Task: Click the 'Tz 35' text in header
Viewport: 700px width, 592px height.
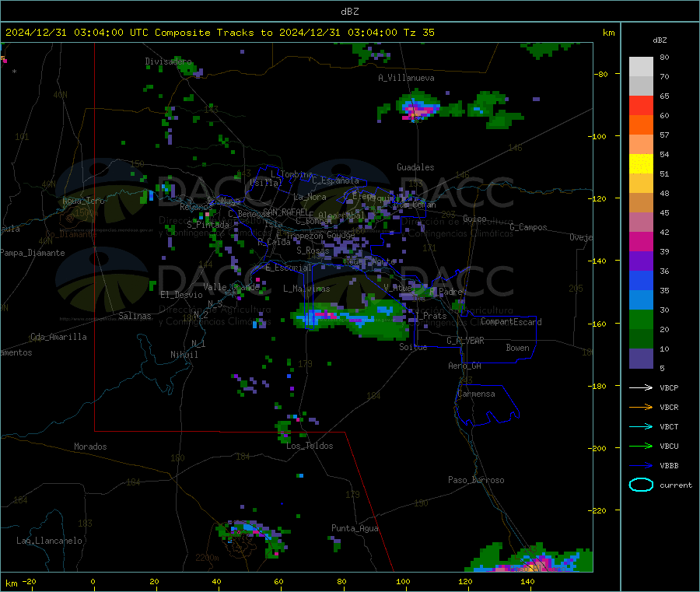Action: coord(418,33)
